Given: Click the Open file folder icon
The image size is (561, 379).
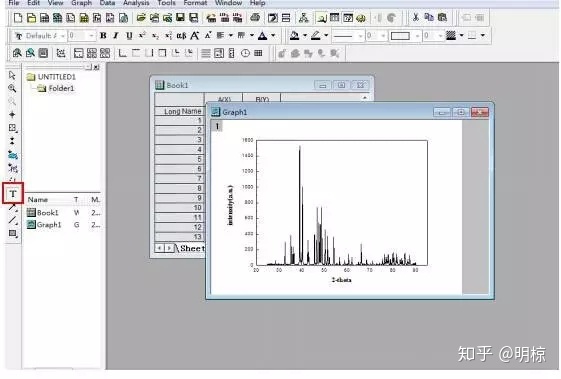Looking at the screenshot, I should (x=141, y=18).
